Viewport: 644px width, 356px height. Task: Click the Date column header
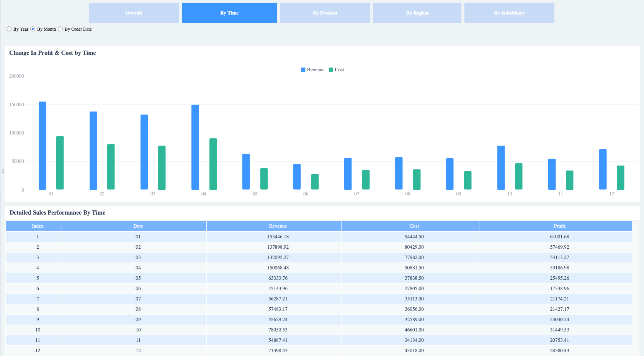[x=138, y=226]
